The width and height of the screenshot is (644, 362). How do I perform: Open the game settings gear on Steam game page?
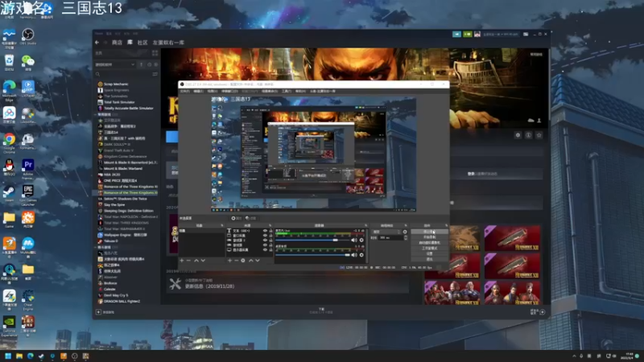[x=518, y=135]
